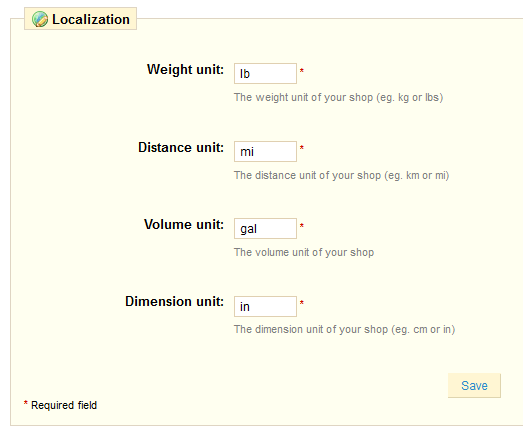Click the red asterisk beside Weight unit
Viewport: 523px width, 432px height.
302,71
